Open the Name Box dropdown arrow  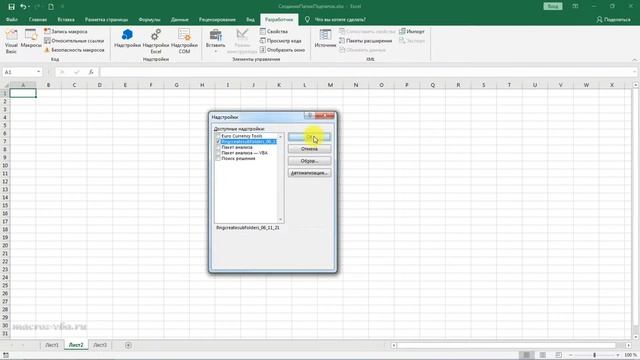click(38, 72)
